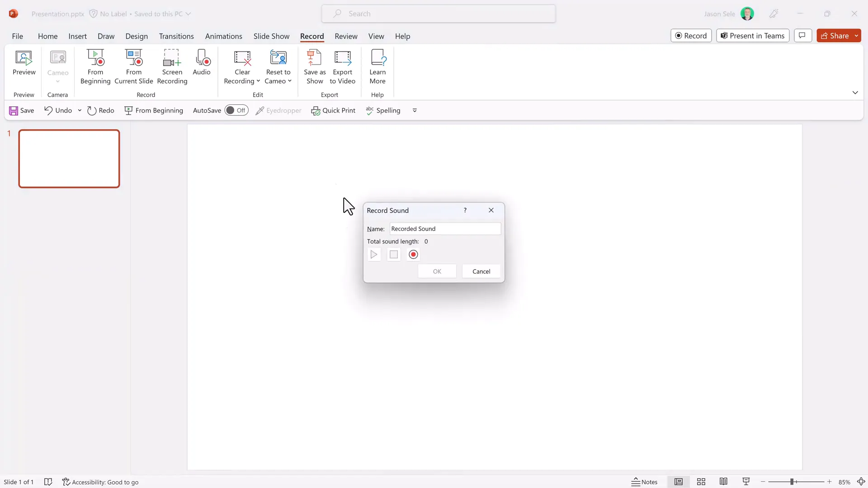
Task: Switch to the Review tab
Action: (346, 36)
